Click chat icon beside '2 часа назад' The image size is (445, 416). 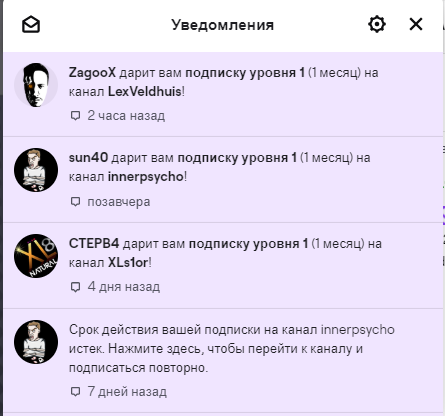[76, 116]
